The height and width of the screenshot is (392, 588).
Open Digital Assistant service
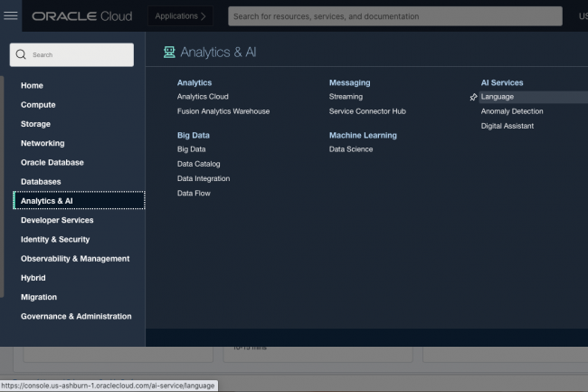tap(507, 126)
